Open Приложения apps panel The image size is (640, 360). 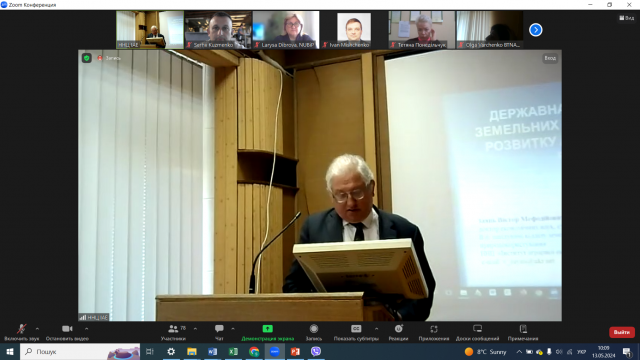click(x=433, y=332)
